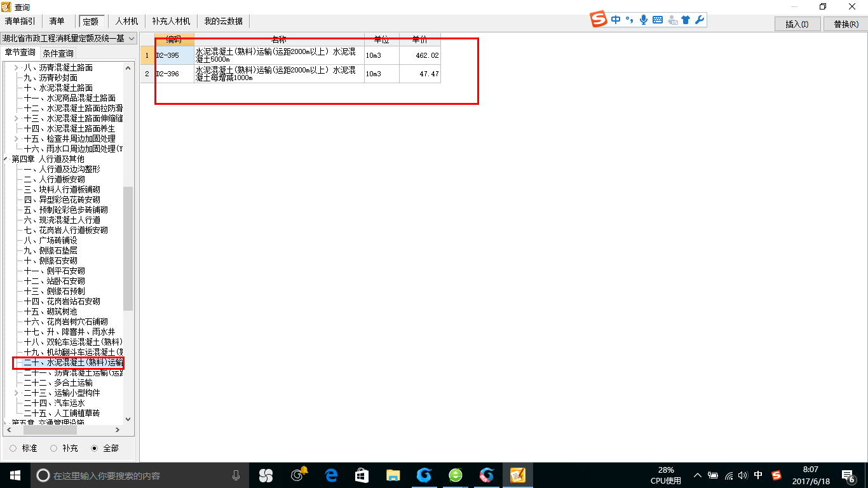Select the D2-396 code cell
The height and width of the screenshot is (488, 868).
click(173, 74)
